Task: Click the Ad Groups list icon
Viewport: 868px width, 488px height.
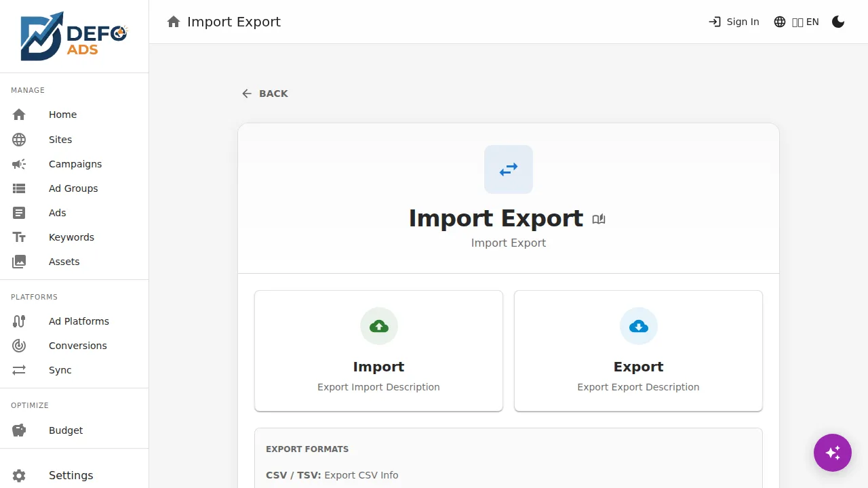Action: [19, 188]
